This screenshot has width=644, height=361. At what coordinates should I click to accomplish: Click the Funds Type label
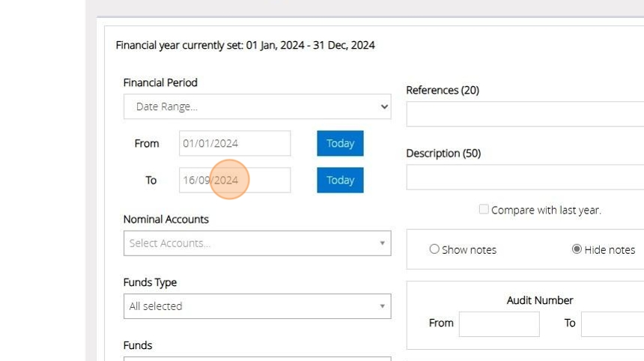(151, 282)
